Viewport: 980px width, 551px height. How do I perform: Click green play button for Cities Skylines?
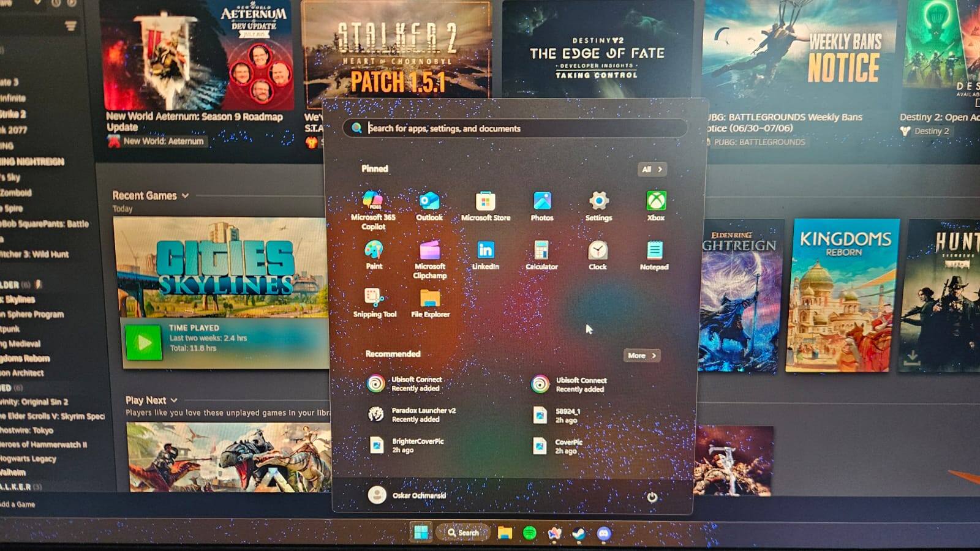point(144,342)
